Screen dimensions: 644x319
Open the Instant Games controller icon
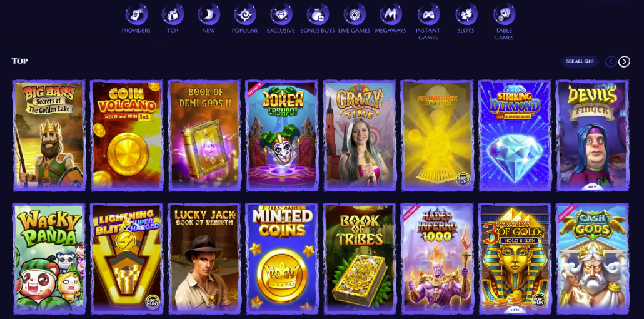point(428,14)
